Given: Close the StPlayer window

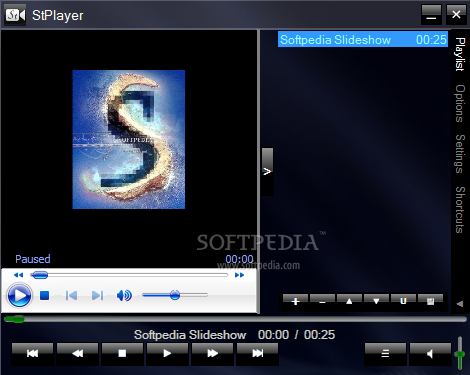Looking at the screenshot, I should pos(456,14).
